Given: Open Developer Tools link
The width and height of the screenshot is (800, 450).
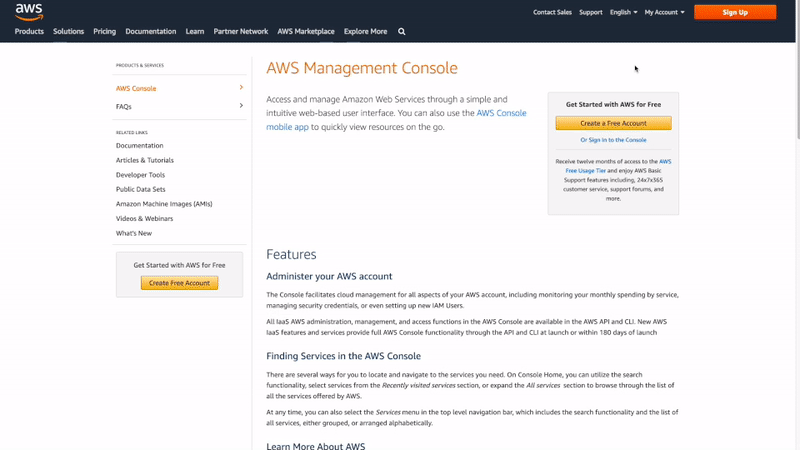Looking at the screenshot, I should pyautogui.click(x=140, y=174).
